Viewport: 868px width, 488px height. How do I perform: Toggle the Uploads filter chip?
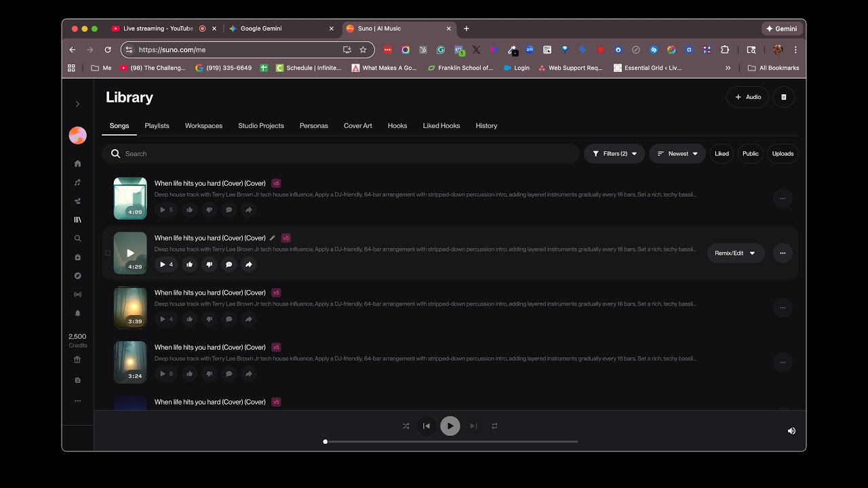click(x=783, y=154)
